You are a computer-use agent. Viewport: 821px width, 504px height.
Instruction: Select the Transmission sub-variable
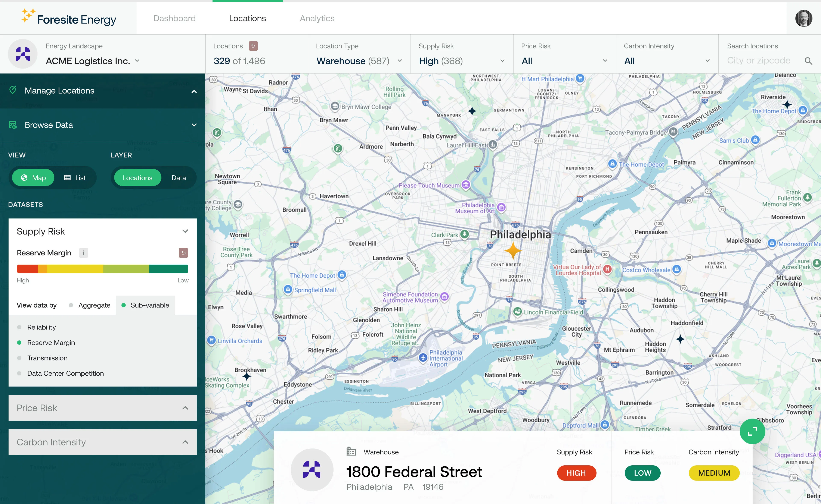coord(47,358)
